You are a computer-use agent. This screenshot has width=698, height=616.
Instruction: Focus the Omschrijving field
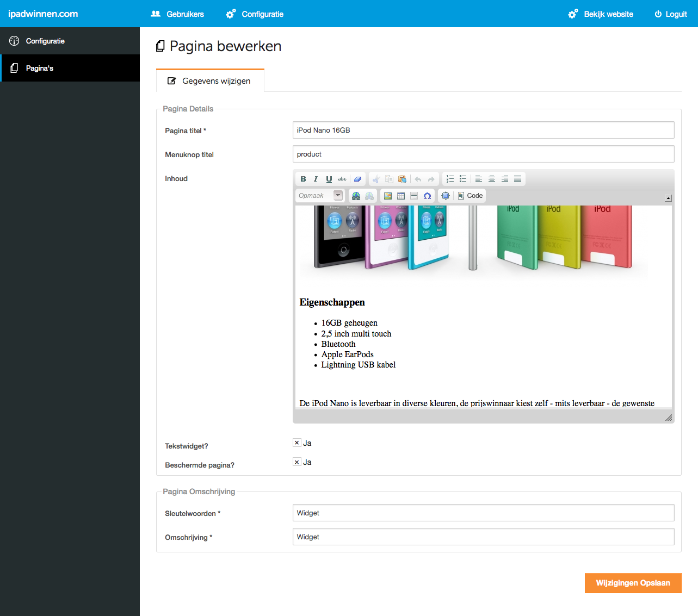[x=483, y=537]
